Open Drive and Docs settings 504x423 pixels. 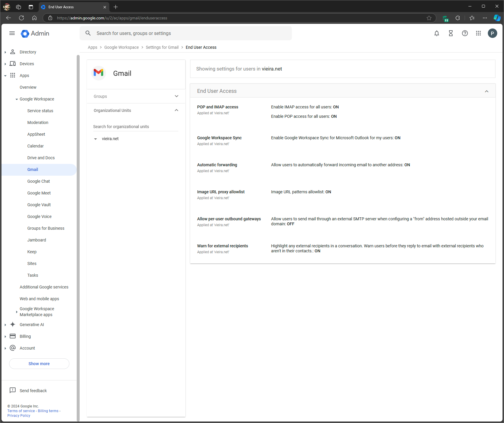41,158
